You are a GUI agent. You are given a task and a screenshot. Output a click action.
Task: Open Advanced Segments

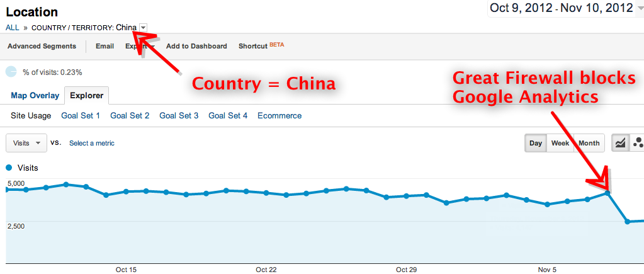coord(42,46)
